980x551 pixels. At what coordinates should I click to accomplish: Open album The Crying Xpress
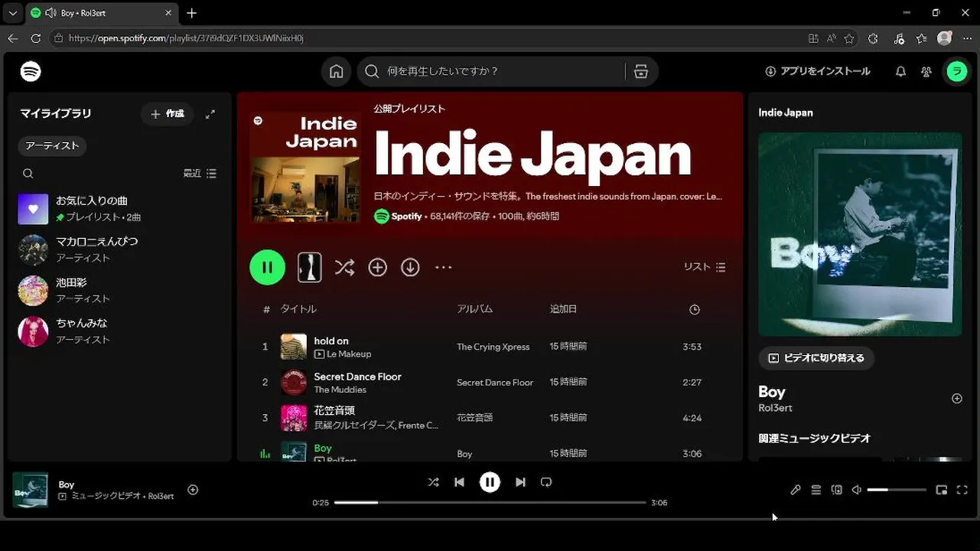click(493, 347)
